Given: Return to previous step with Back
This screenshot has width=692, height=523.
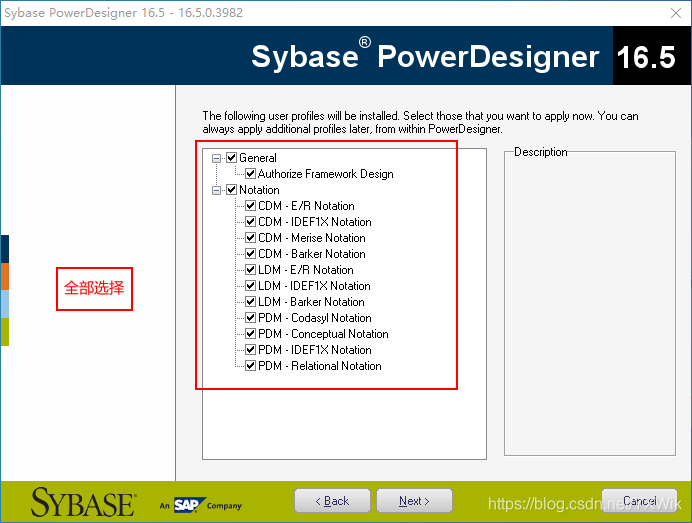Looking at the screenshot, I should click(x=332, y=500).
